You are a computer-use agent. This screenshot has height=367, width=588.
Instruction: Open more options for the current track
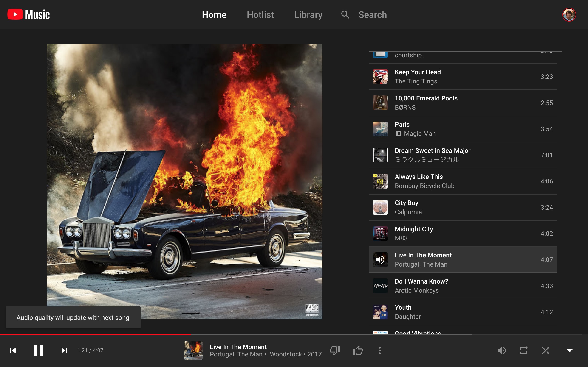[x=380, y=350]
